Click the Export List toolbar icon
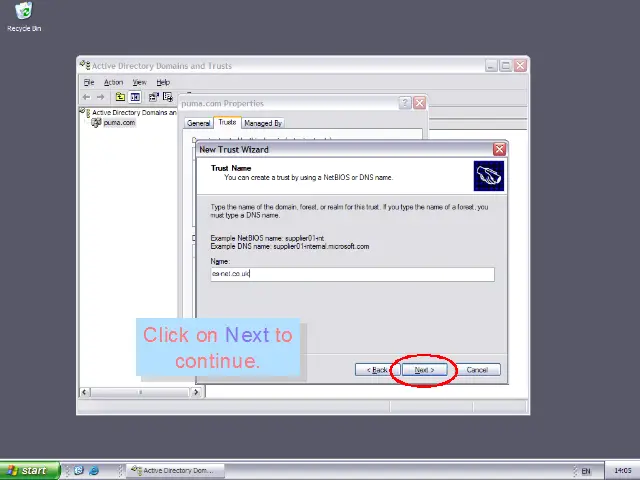640x480 pixels. click(x=167, y=97)
